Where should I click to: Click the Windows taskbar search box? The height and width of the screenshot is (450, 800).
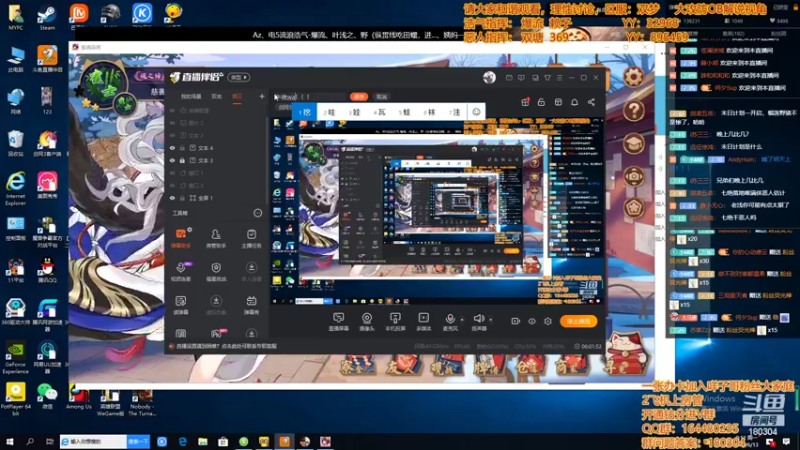94,441
